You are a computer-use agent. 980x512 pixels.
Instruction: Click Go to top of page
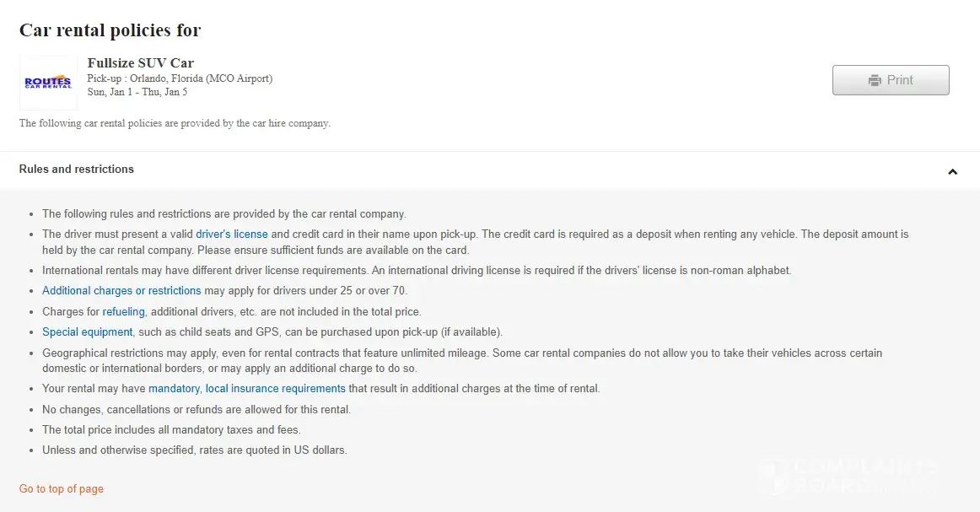[x=62, y=489]
